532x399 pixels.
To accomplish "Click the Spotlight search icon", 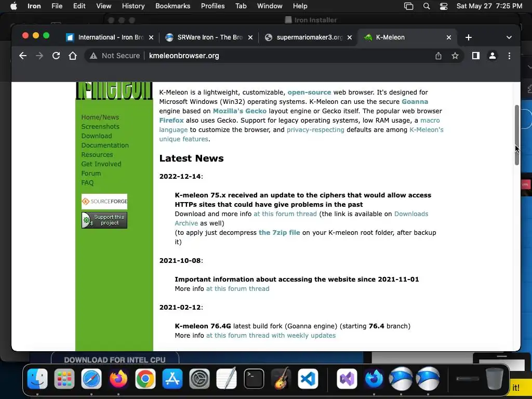I will coord(427,6).
